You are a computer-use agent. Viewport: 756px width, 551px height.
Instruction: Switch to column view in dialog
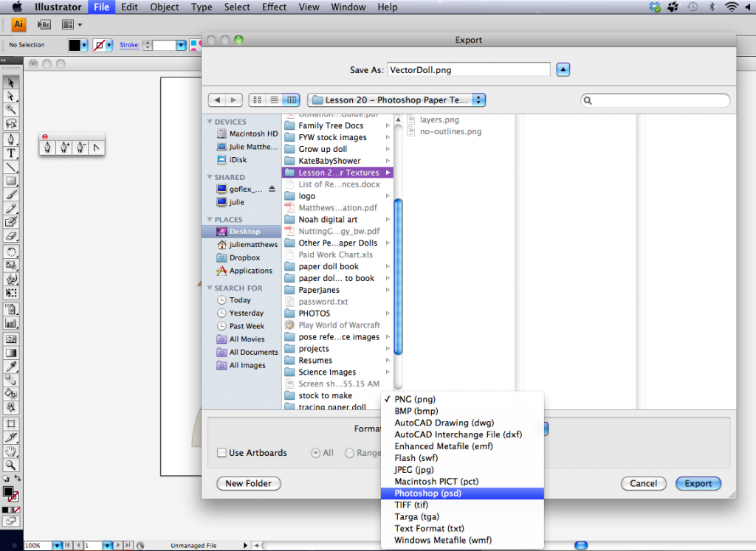pos(292,100)
